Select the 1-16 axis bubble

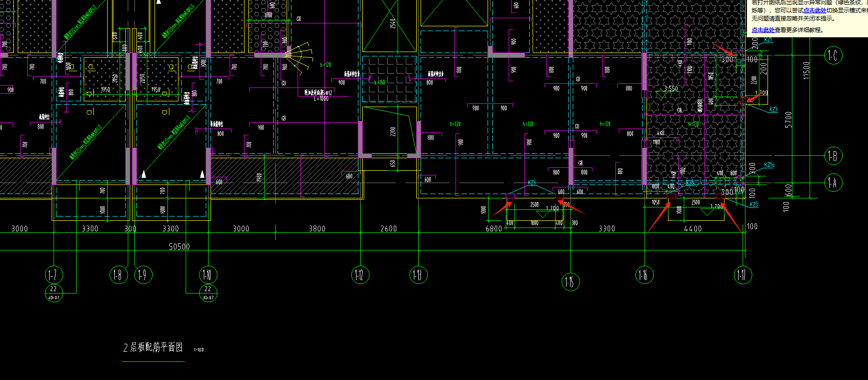point(645,275)
